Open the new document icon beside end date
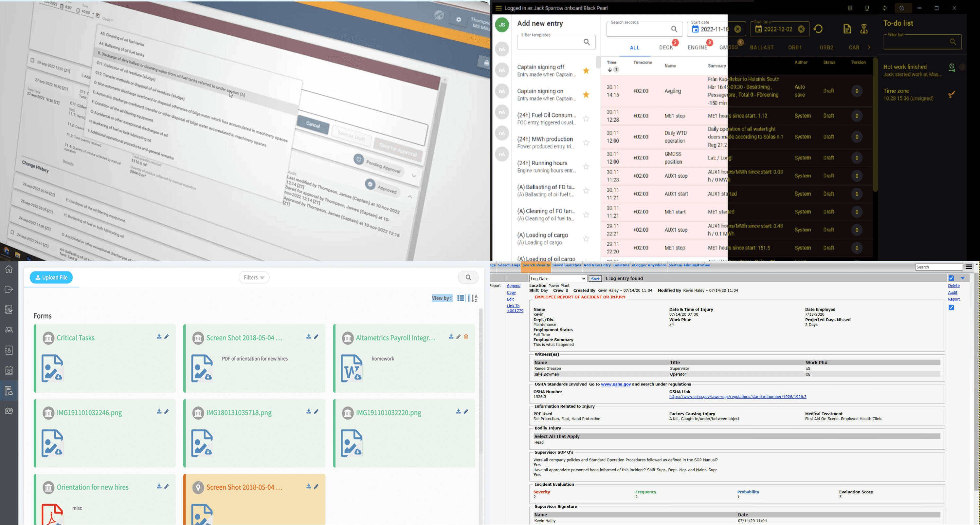The height and width of the screenshot is (525, 980). point(848,29)
